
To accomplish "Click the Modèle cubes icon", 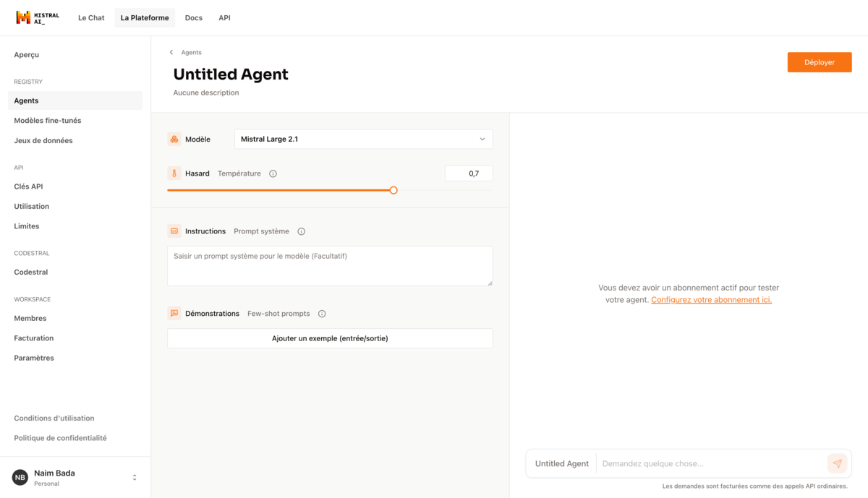I will (174, 139).
